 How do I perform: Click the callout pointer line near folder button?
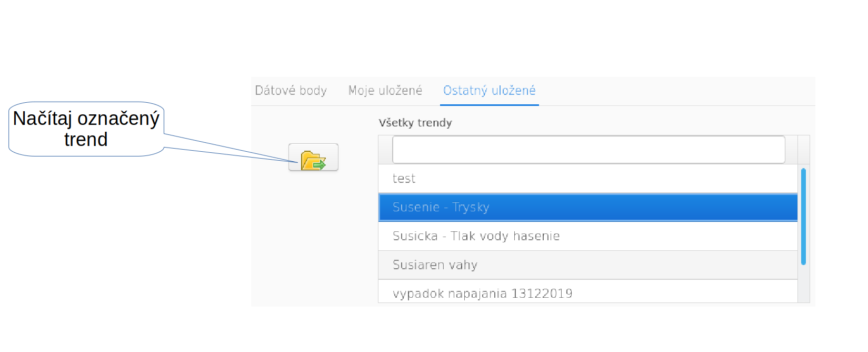pyautogui.click(x=237, y=152)
